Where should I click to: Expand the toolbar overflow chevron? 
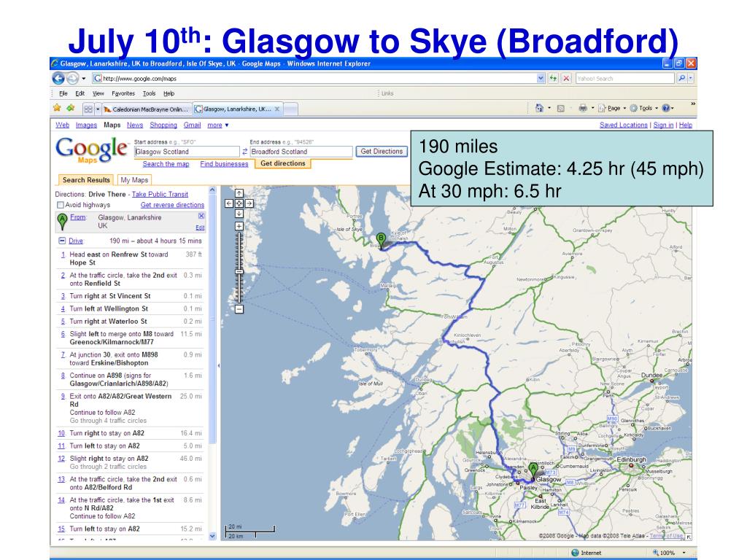click(693, 104)
